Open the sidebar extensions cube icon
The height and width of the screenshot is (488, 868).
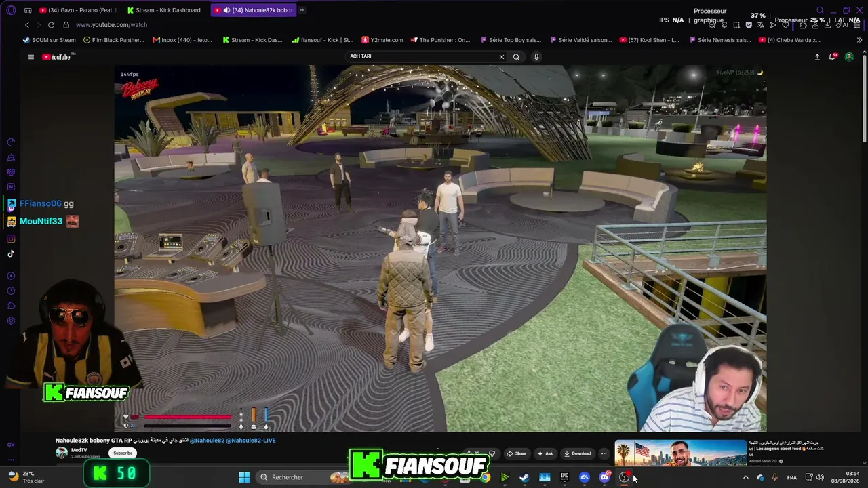pyautogui.click(x=11, y=306)
